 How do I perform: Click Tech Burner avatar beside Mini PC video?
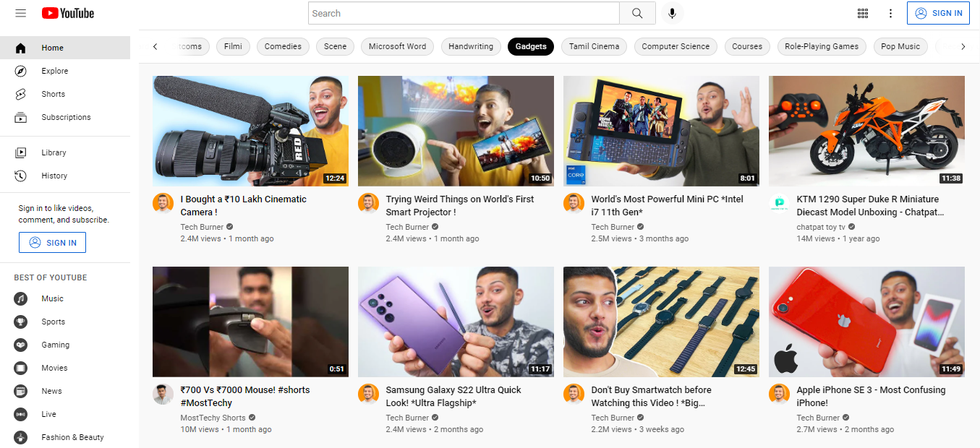(574, 203)
